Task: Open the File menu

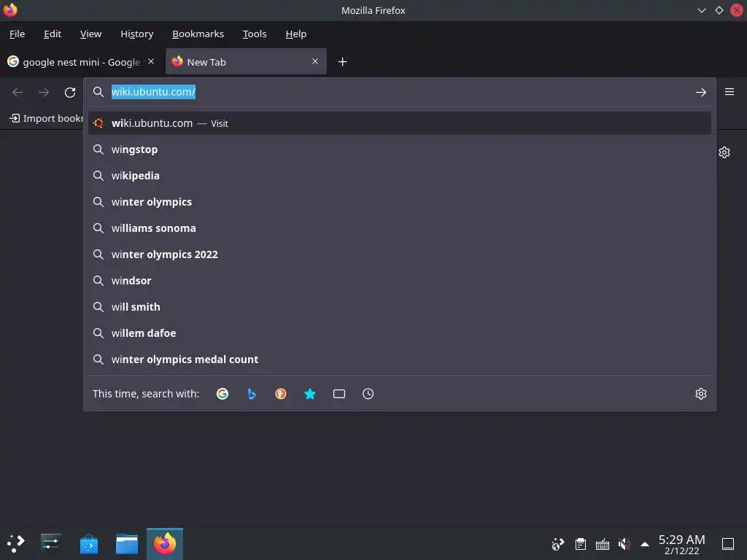Action: (x=18, y=34)
